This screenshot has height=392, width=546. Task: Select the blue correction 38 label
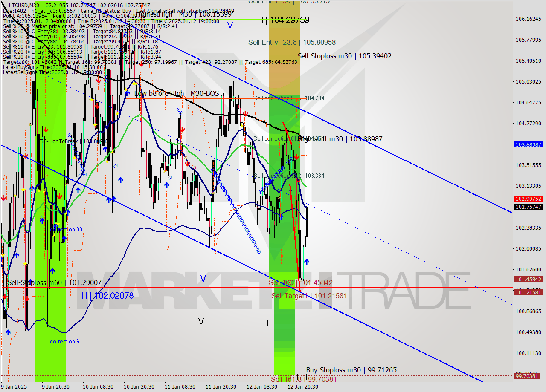[x=66, y=229]
